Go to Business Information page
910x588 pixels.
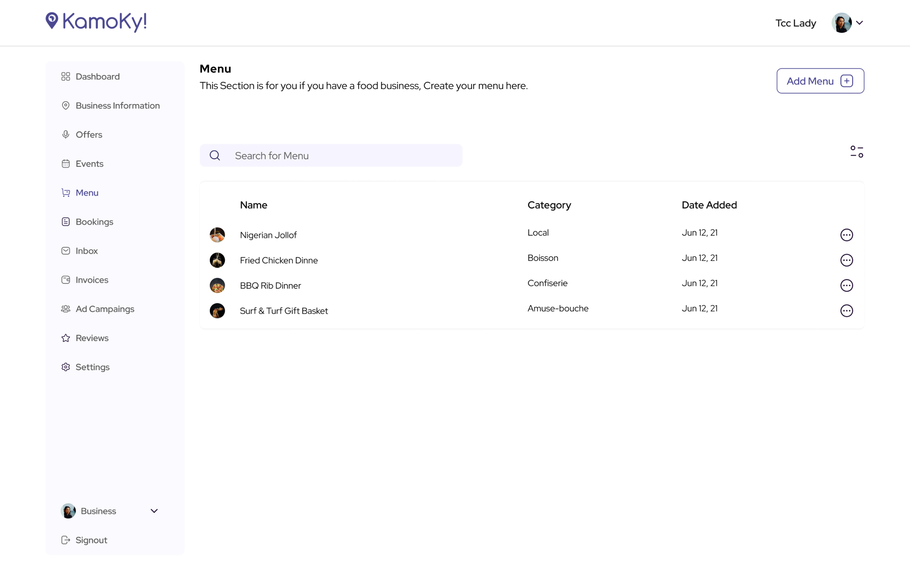coord(117,106)
